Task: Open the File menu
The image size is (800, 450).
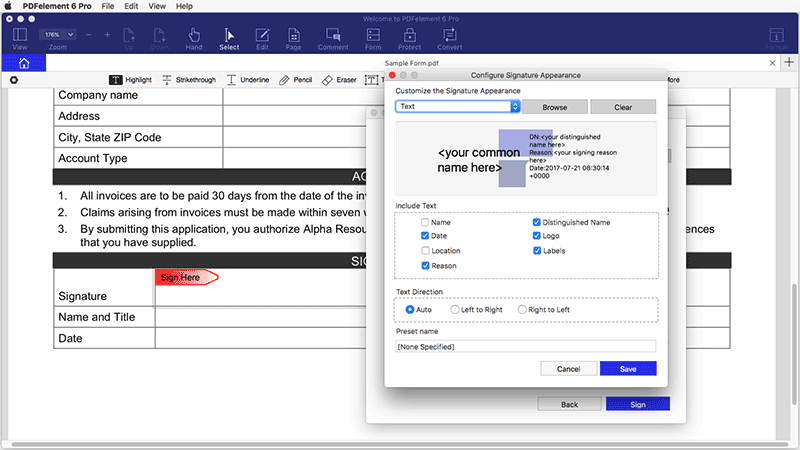Action: [x=108, y=6]
